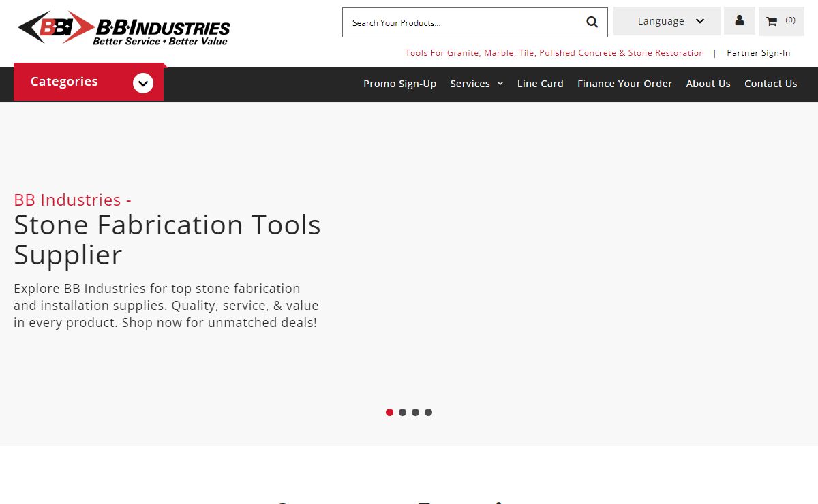This screenshot has width=818, height=504.
Task: Open the shopping cart icon
Action: (x=781, y=21)
